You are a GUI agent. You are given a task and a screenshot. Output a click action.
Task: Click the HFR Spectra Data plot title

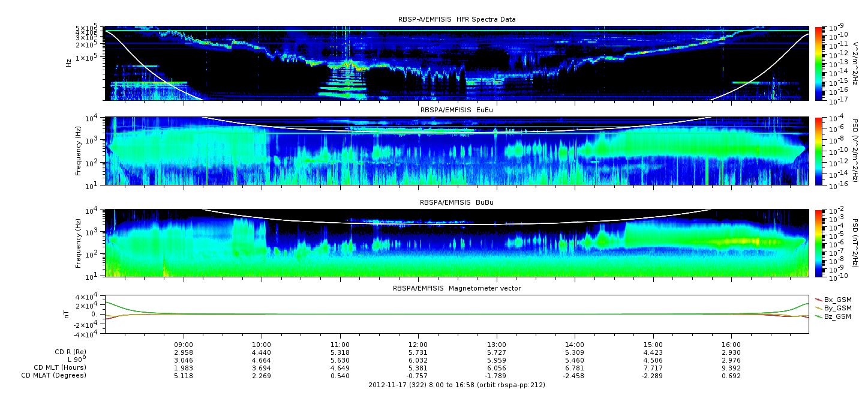click(456, 19)
